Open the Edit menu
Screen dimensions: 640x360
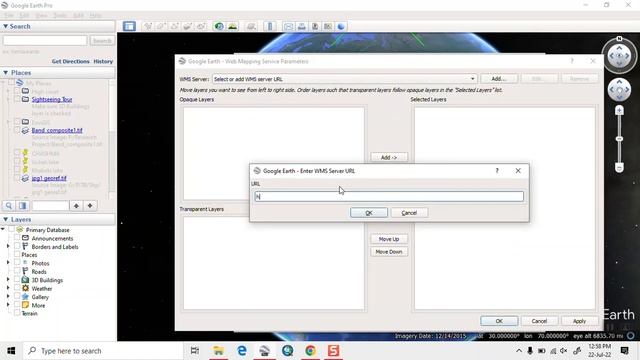click(24, 16)
